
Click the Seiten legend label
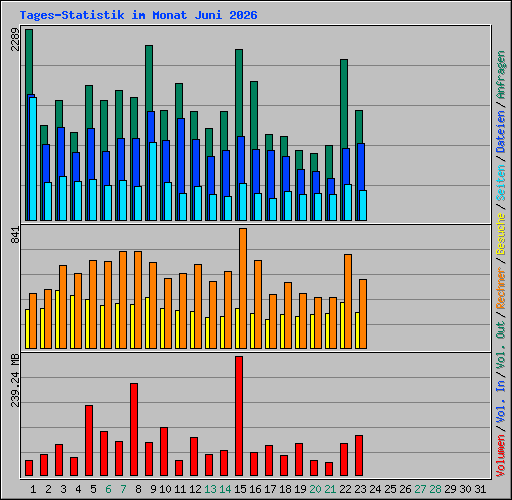(x=501, y=183)
